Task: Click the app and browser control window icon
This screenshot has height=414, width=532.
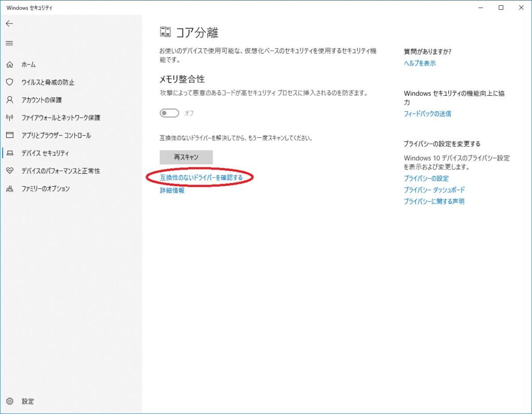Action: tap(10, 135)
